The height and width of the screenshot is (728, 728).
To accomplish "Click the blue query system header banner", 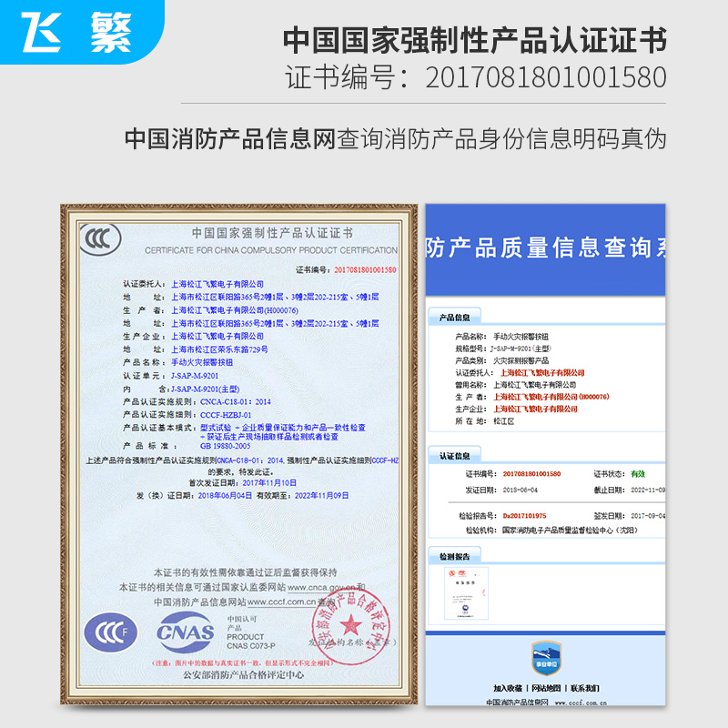I will (545, 249).
